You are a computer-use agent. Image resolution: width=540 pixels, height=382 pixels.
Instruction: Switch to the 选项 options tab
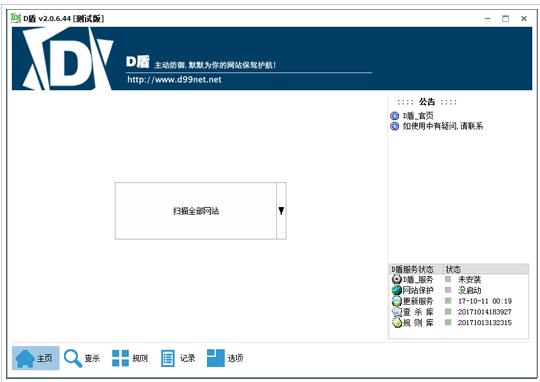tap(225, 358)
